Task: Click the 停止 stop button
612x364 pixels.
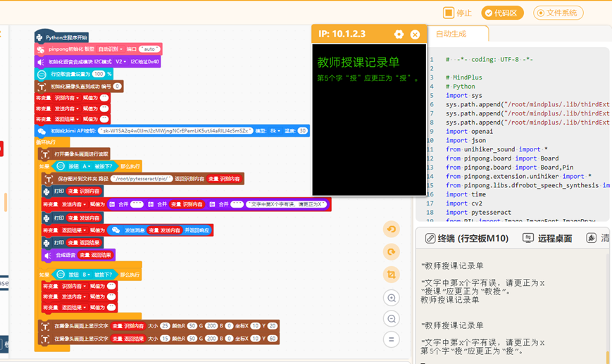Action: point(458,13)
